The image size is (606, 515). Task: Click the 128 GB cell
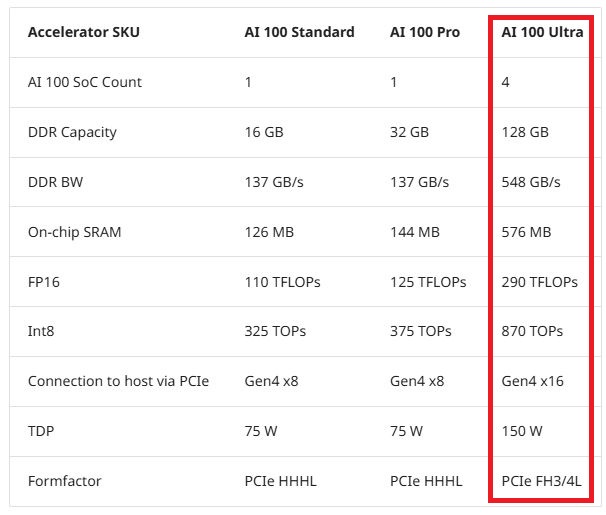(x=525, y=132)
